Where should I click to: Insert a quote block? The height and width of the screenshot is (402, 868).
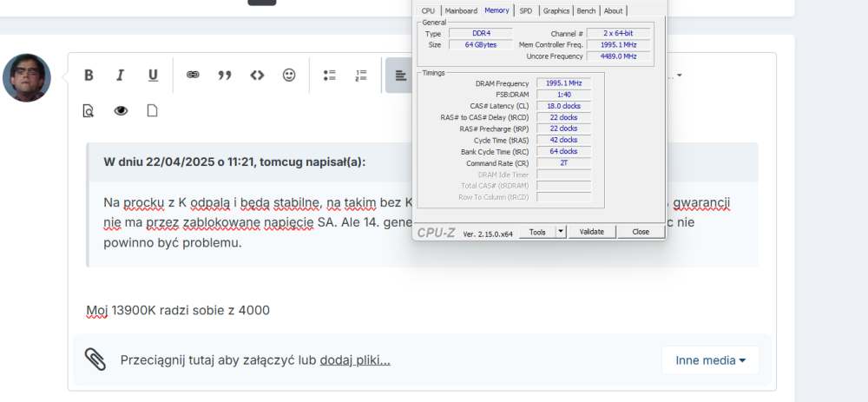225,76
